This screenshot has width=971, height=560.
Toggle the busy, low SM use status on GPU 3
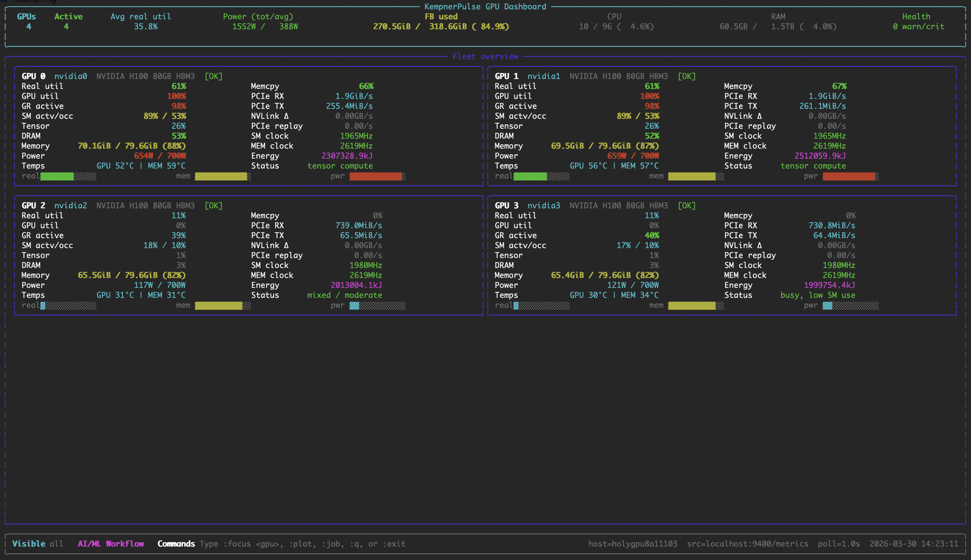click(818, 295)
